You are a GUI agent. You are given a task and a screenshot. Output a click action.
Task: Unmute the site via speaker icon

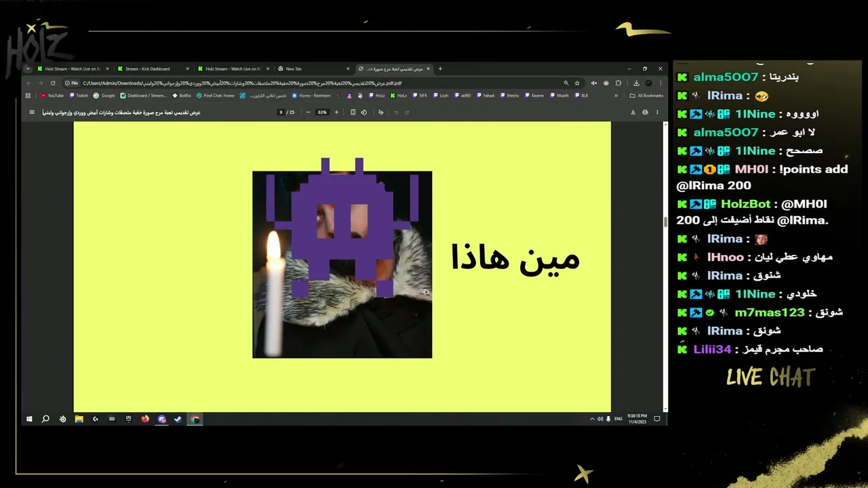[x=594, y=83]
